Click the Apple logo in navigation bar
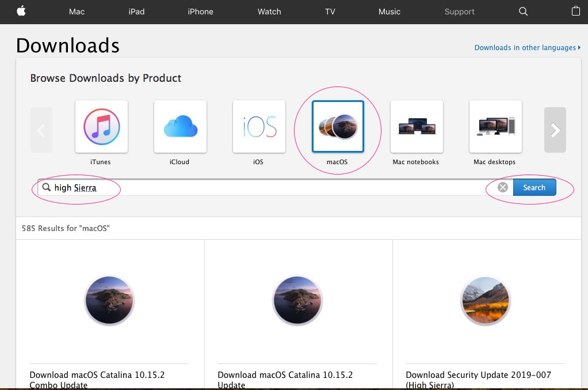 click(21, 11)
